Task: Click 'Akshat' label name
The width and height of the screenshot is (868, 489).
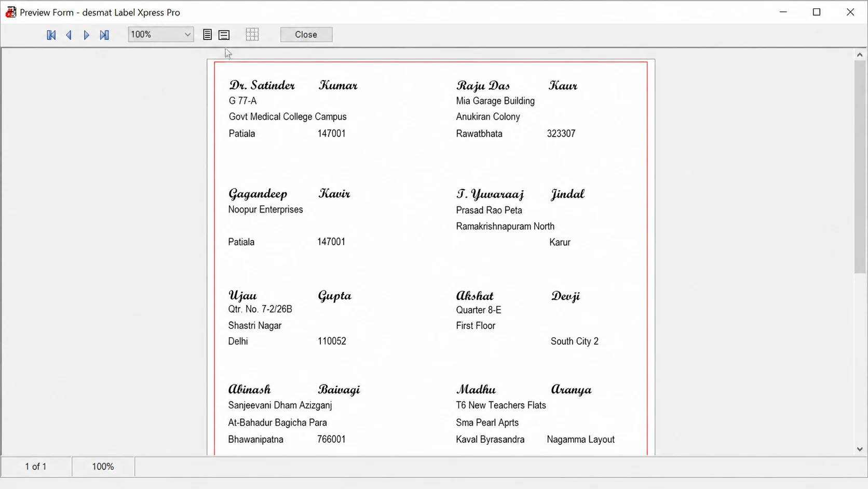Action: (474, 296)
